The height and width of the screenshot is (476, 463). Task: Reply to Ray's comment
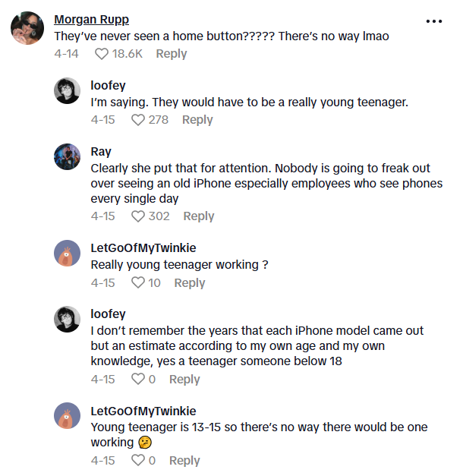(x=198, y=216)
